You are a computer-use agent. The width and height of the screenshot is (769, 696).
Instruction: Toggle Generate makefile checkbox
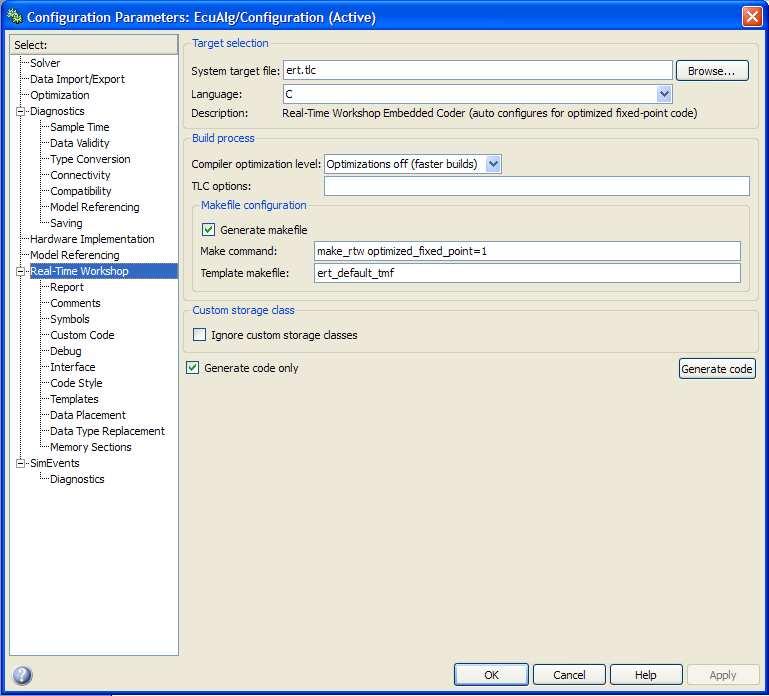(x=208, y=230)
